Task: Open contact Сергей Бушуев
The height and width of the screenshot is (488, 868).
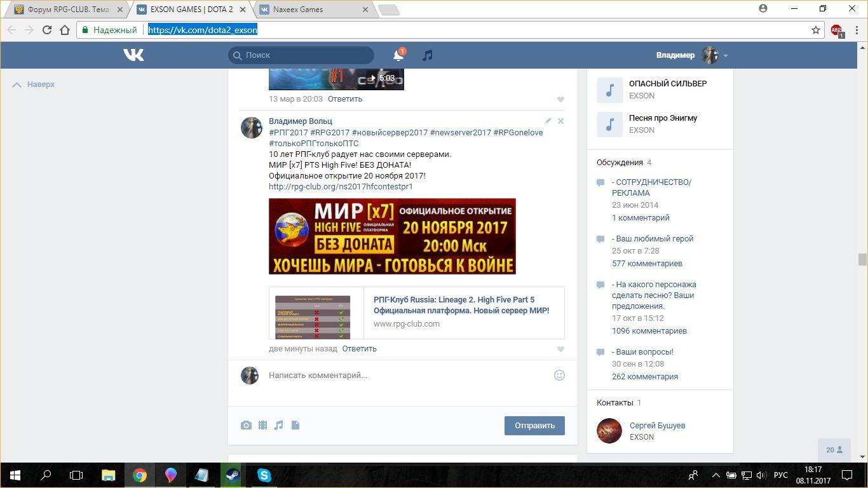Action: tap(657, 426)
